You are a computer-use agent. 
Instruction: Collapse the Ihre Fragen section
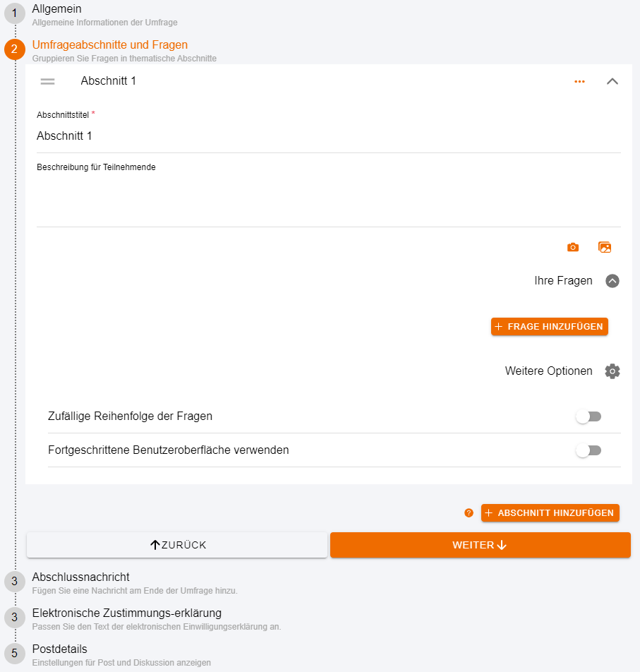click(612, 281)
